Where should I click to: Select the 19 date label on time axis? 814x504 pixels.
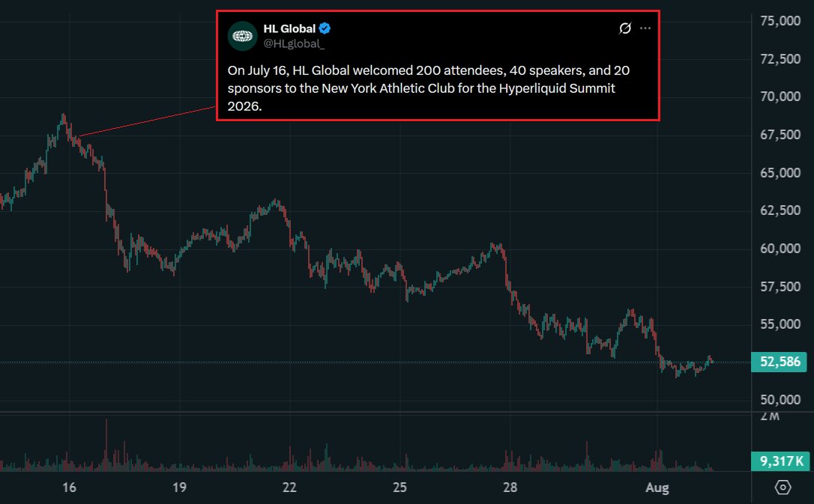click(179, 488)
